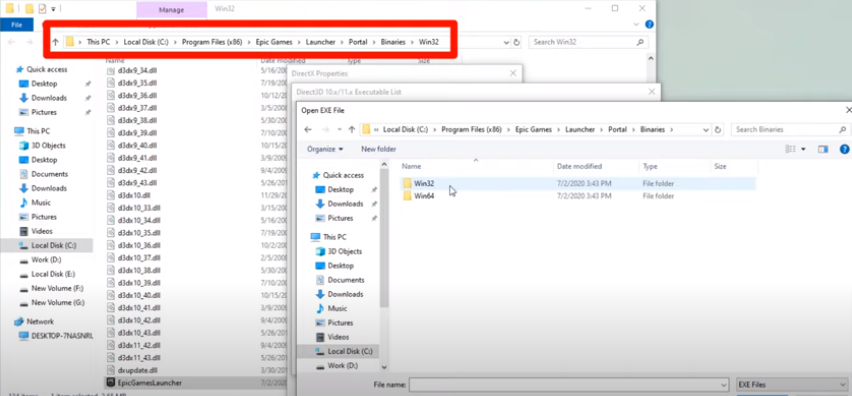Refresh the Binaries folder in dialog
This screenshot has width=852, height=396.
click(718, 130)
